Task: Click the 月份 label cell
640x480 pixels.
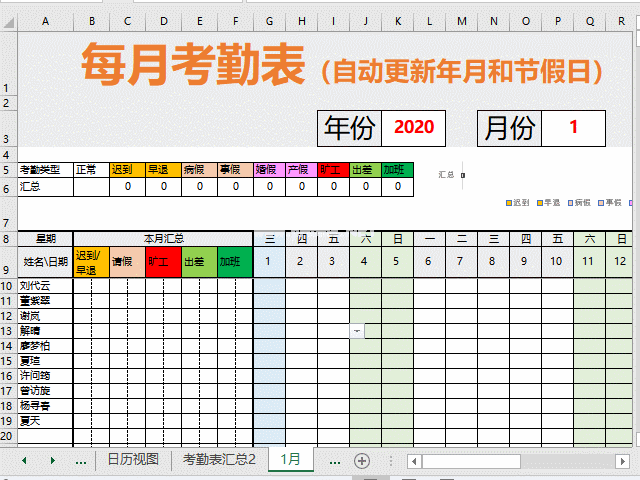Action: 509,128
